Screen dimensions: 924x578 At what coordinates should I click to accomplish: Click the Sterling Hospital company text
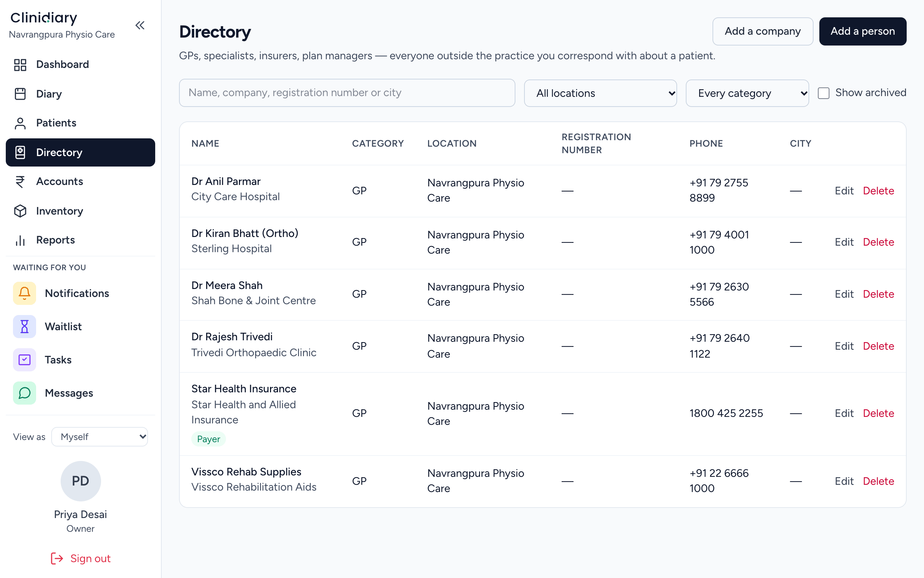point(231,249)
